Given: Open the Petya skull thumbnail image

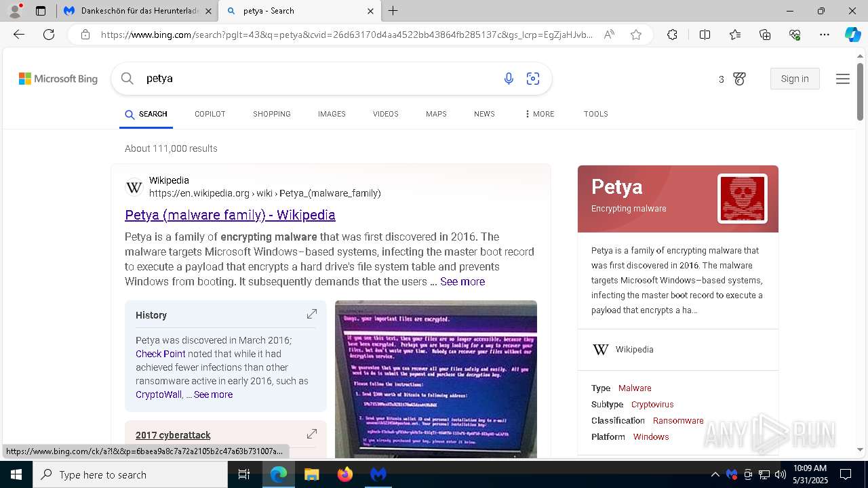Looking at the screenshot, I should pyautogui.click(x=743, y=199).
